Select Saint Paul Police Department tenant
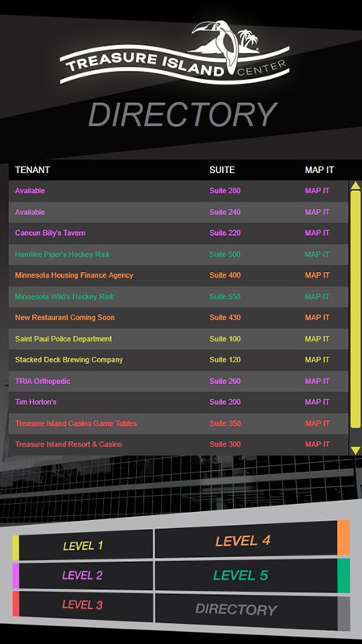Image resolution: width=362 pixels, height=644 pixels. (x=64, y=339)
